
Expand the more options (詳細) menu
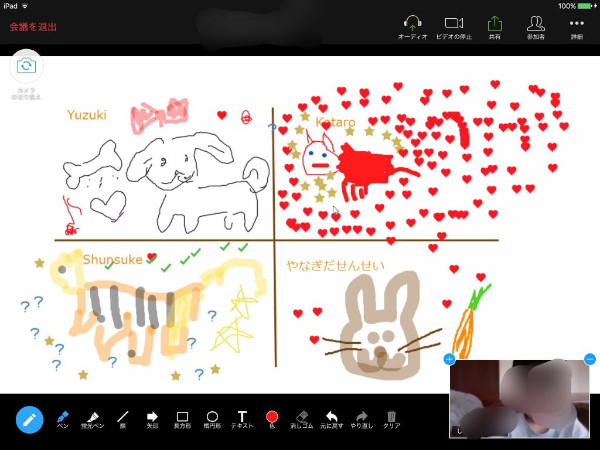coord(577,25)
